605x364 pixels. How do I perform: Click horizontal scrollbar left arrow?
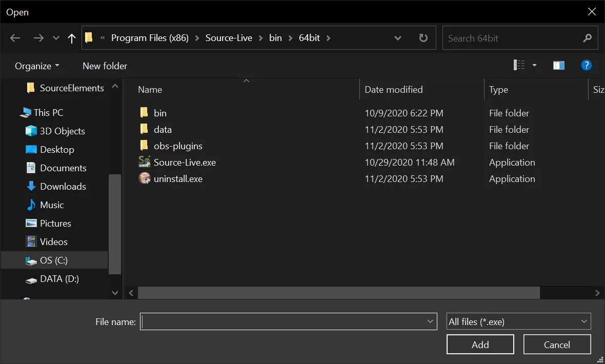[x=131, y=293]
